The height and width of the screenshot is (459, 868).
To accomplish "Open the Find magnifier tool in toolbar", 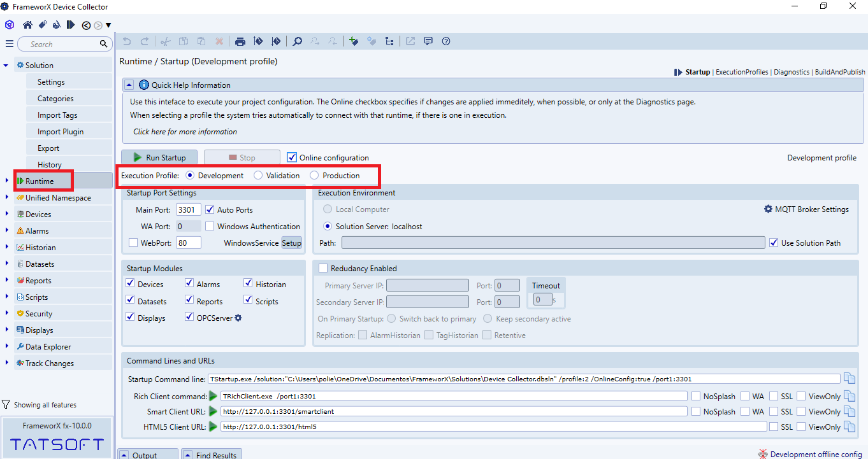I will [298, 41].
